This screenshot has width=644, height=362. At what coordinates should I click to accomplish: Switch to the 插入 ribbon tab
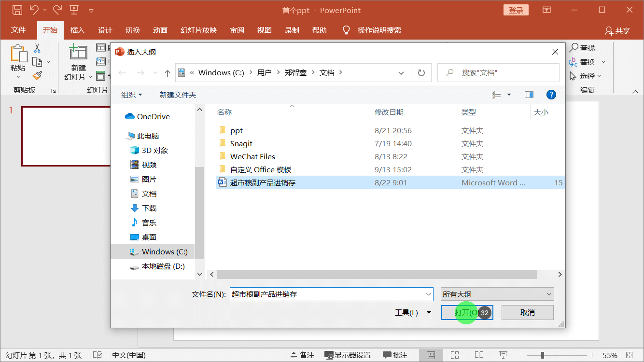pos(77,30)
